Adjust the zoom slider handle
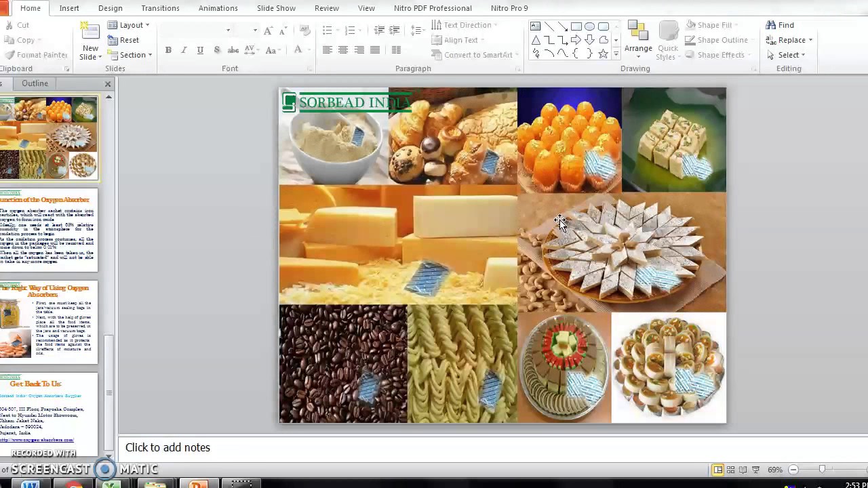This screenshot has height=488, width=868. coord(822,470)
